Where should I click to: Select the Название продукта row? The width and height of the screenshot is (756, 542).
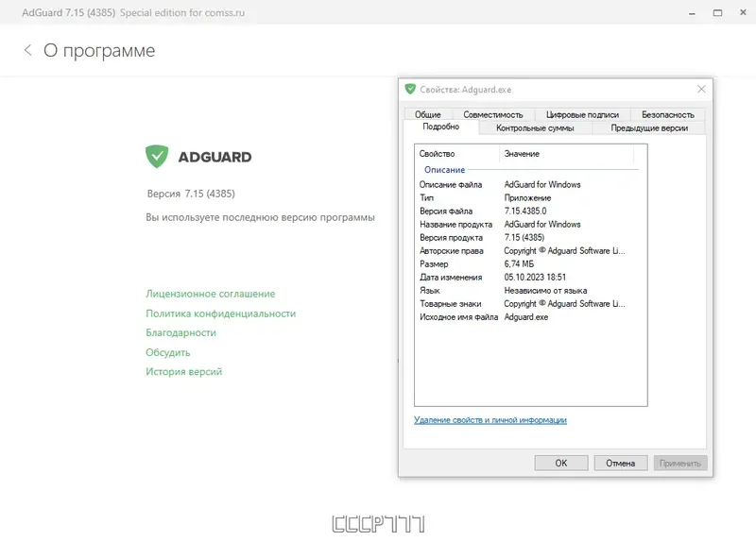point(530,225)
